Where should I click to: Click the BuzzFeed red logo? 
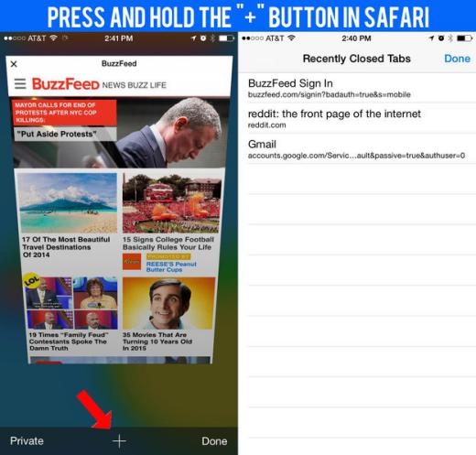coord(66,84)
